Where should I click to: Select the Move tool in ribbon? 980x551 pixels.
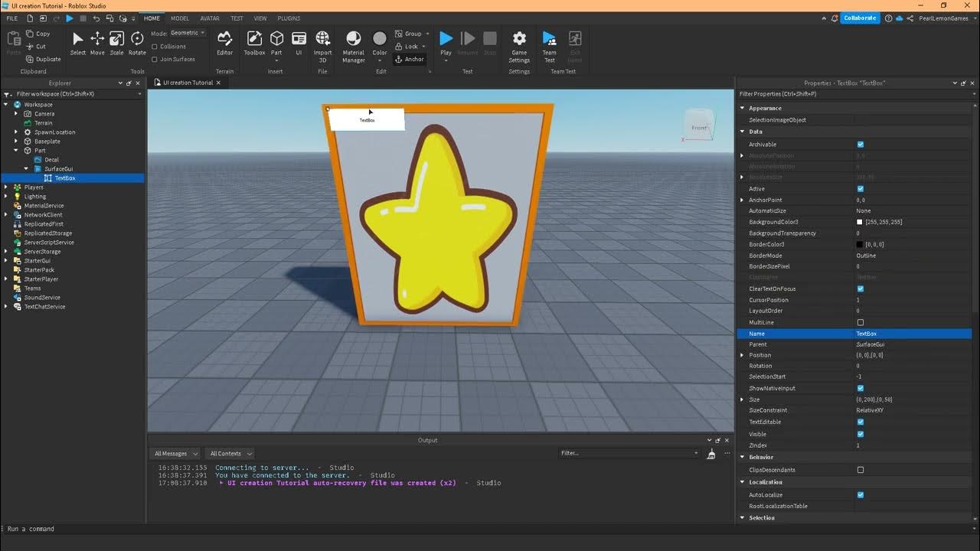point(97,43)
